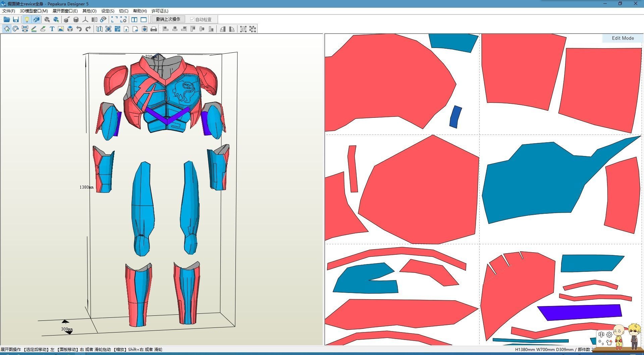
Task: Open the 切(C) menu
Action: pos(124,11)
